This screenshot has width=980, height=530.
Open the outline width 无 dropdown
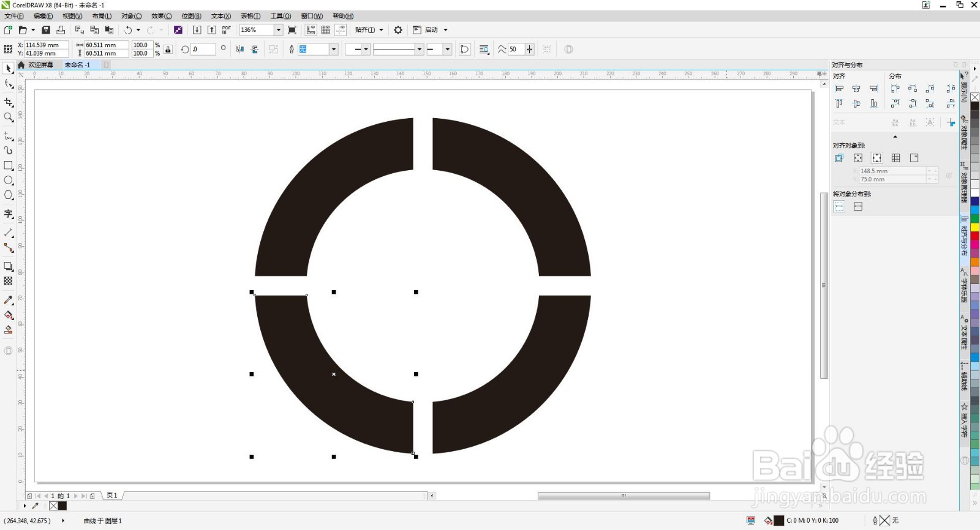(334, 50)
